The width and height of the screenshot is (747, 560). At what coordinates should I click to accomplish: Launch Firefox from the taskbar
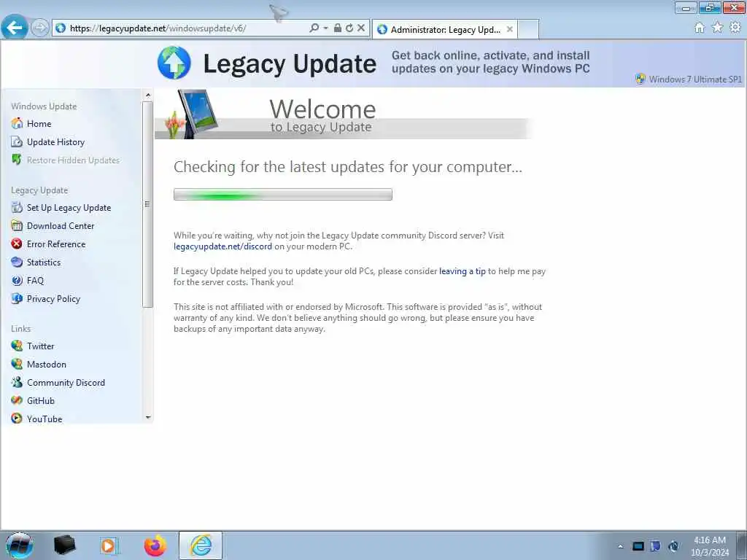(x=155, y=545)
